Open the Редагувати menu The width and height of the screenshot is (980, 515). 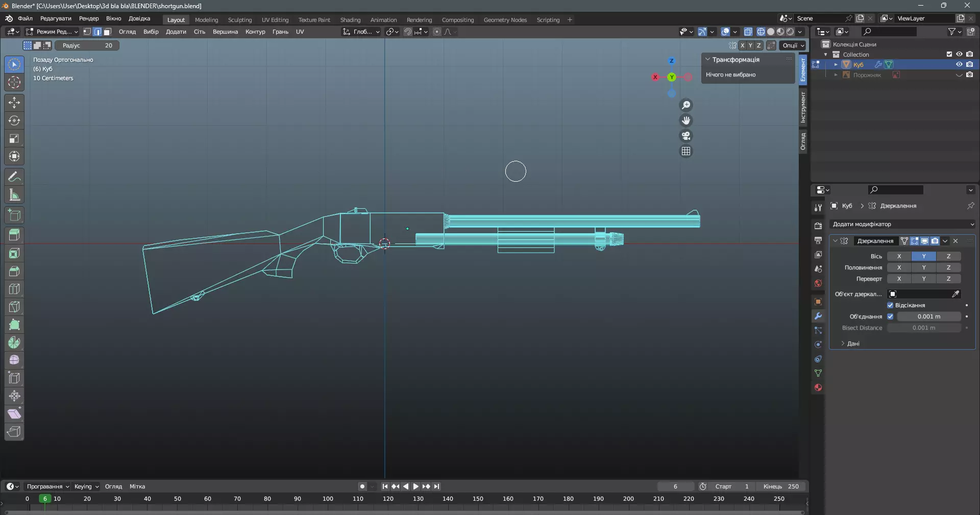56,18
